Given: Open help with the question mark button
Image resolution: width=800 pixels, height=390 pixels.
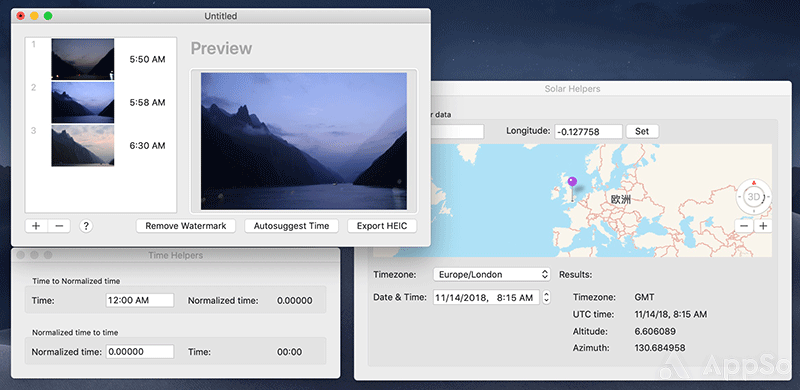Looking at the screenshot, I should coord(86,226).
